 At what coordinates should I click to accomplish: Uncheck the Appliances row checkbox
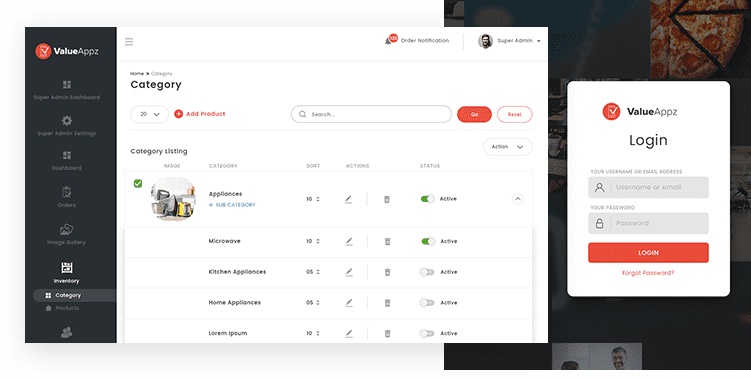[138, 184]
